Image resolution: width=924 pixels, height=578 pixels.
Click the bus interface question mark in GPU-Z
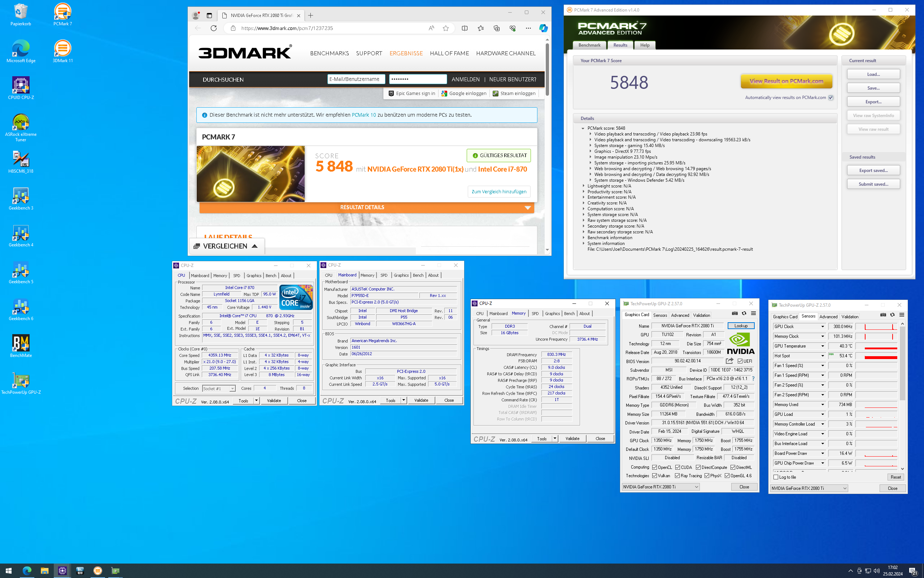click(753, 379)
